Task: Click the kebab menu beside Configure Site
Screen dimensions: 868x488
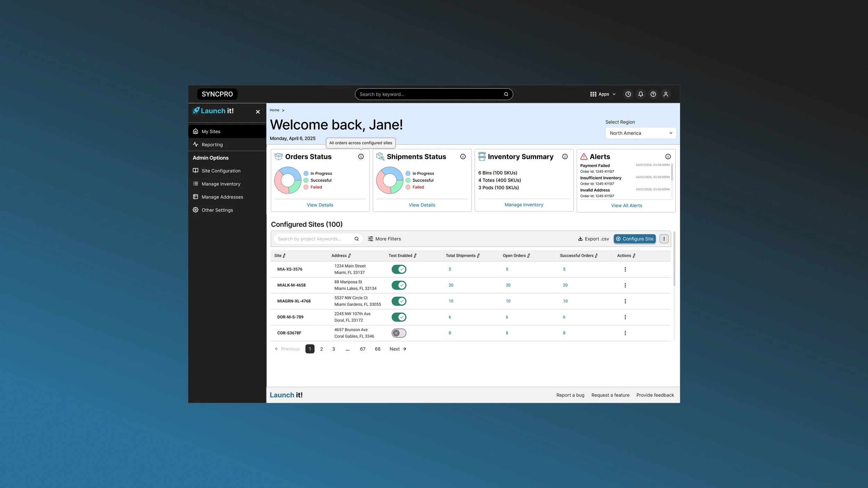Action: [664, 239]
